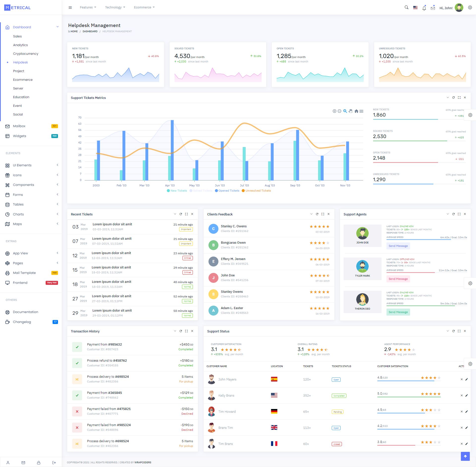Viewport: 476px width, 467px height.
Task: Toggle New Tickets legend series
Action: (177, 191)
